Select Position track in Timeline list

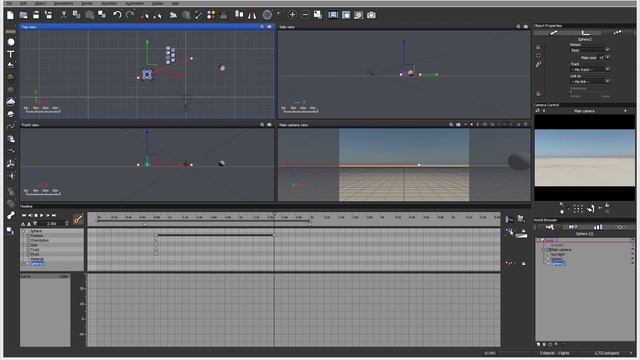(x=36, y=236)
